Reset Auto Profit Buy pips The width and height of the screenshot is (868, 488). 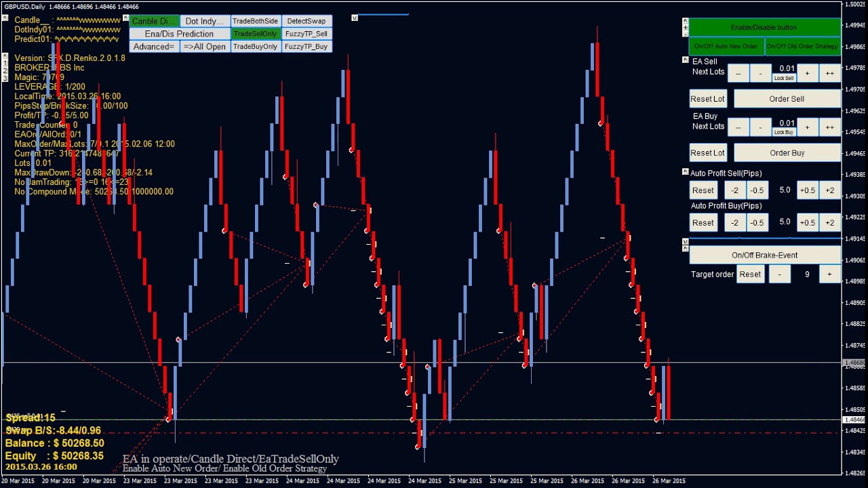pos(703,223)
